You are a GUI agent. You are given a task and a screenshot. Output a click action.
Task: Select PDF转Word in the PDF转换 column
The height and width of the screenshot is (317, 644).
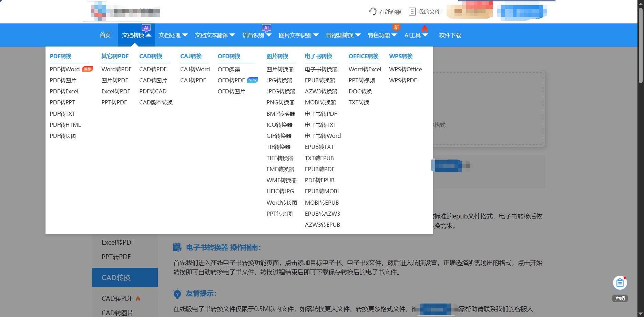point(65,69)
